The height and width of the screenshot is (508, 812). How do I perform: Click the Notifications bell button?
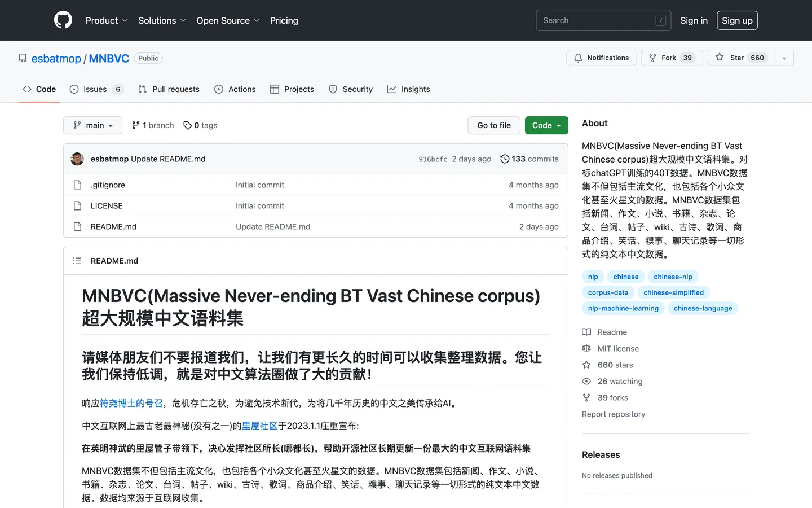(601, 58)
